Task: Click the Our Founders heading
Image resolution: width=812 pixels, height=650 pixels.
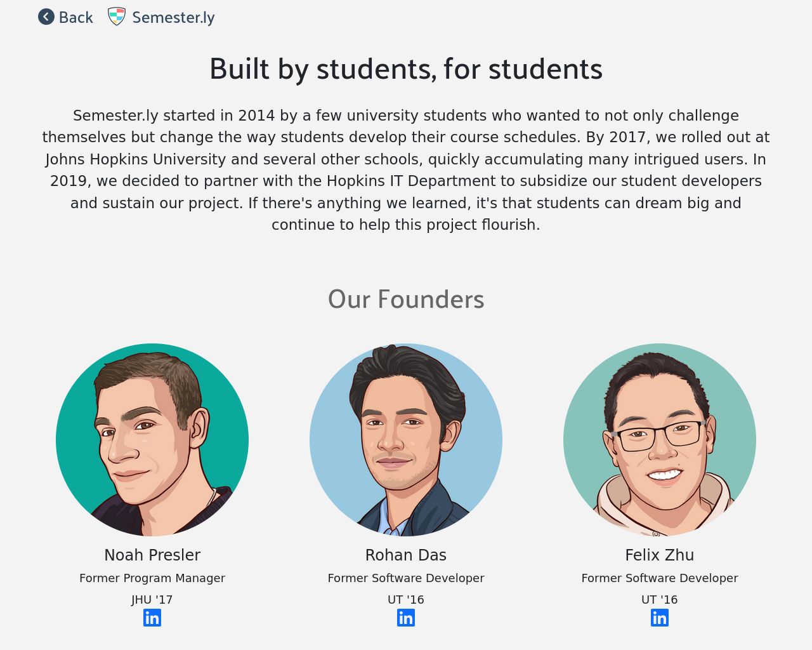Action: tap(406, 300)
